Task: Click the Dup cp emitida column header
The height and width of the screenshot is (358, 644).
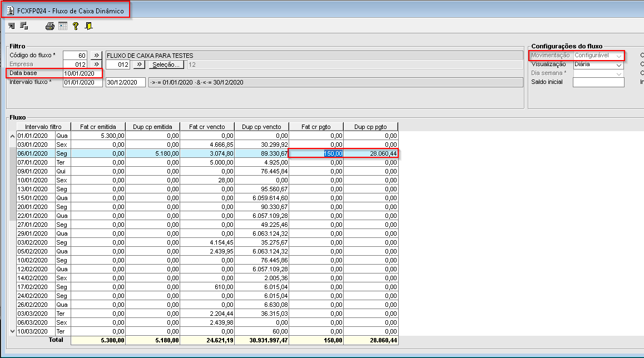Action: pos(153,127)
